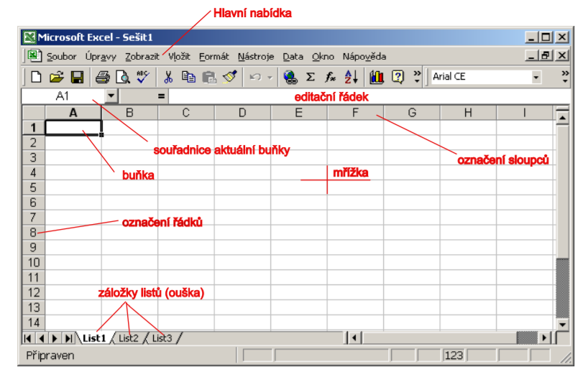Click the Name Box showing A1

[63, 96]
